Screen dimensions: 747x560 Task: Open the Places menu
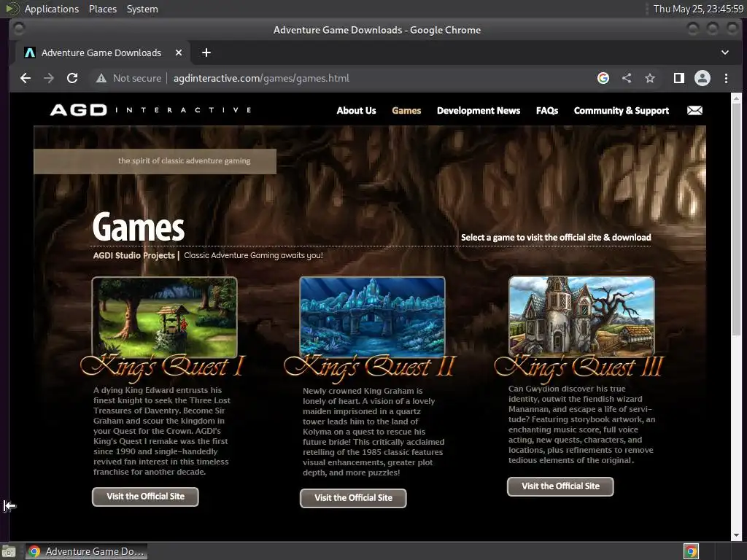click(102, 9)
